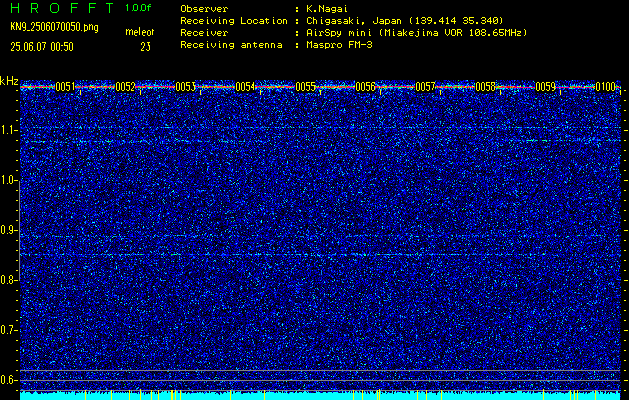Click the Receiver field label
Viewport: 629px width, 400px height.
point(204,33)
